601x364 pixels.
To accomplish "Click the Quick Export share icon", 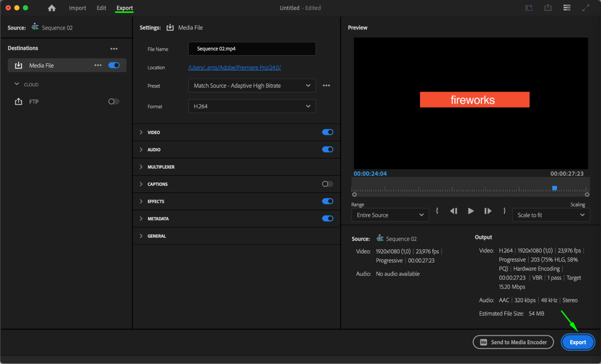I will [x=548, y=8].
